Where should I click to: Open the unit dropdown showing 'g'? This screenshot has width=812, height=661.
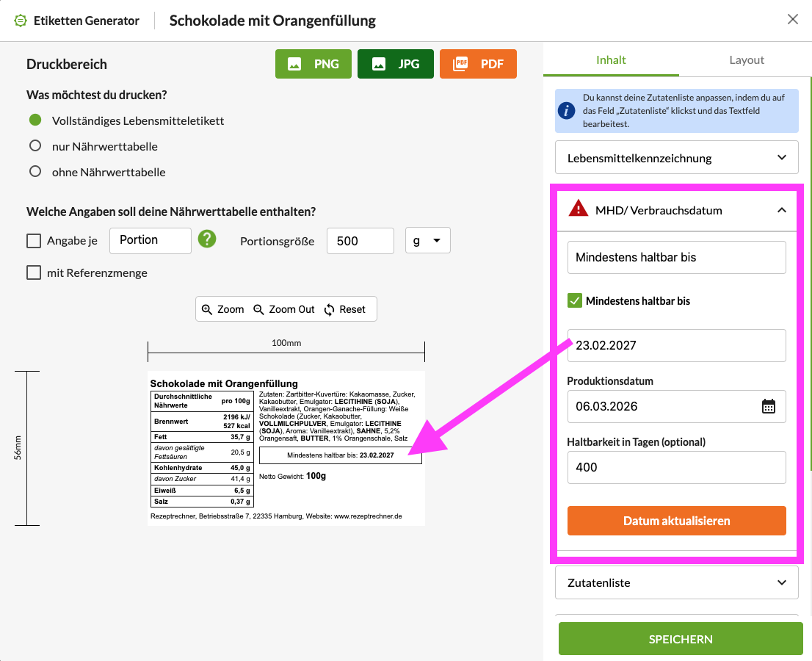tap(427, 240)
